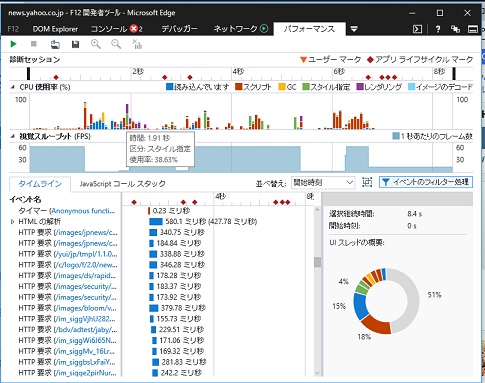The height and width of the screenshot is (383, 485).
Task: Open the F12 menu item
Action: click(x=13, y=29)
